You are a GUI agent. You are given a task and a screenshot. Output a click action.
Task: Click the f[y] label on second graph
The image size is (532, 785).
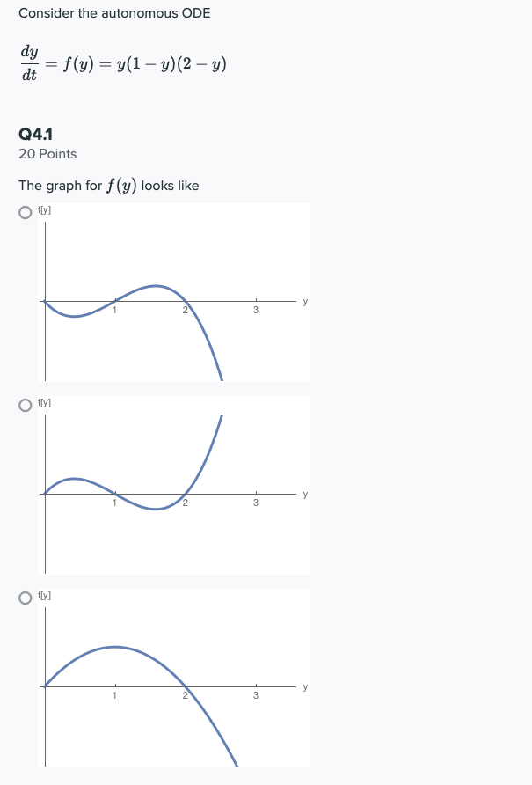tap(42, 405)
